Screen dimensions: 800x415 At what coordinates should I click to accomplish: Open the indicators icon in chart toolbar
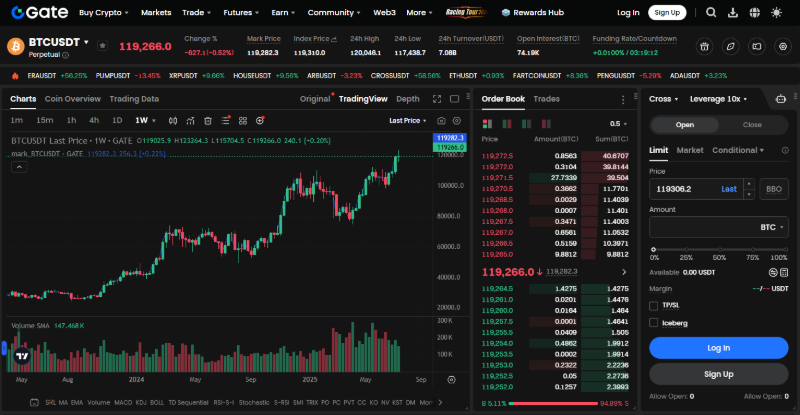[190, 120]
